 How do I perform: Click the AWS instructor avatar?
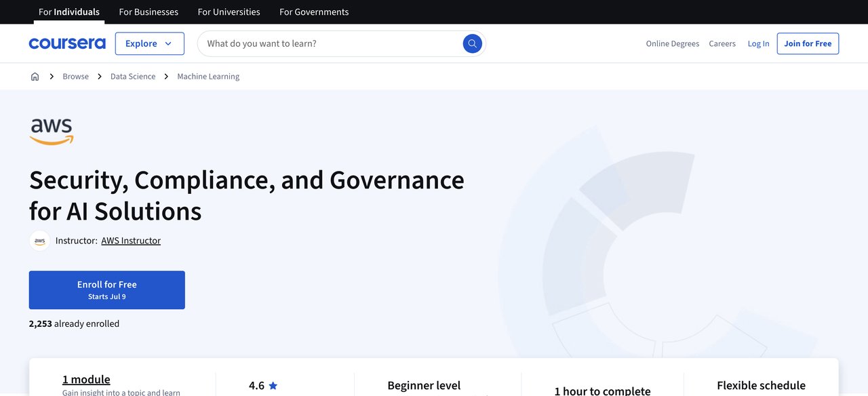coord(39,240)
